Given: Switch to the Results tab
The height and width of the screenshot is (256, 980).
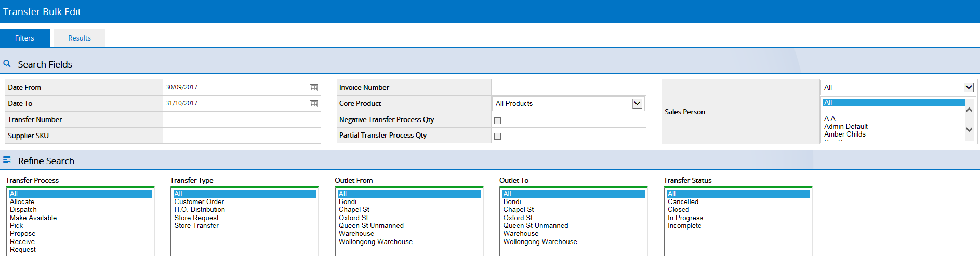Looking at the screenshot, I should pos(80,38).
